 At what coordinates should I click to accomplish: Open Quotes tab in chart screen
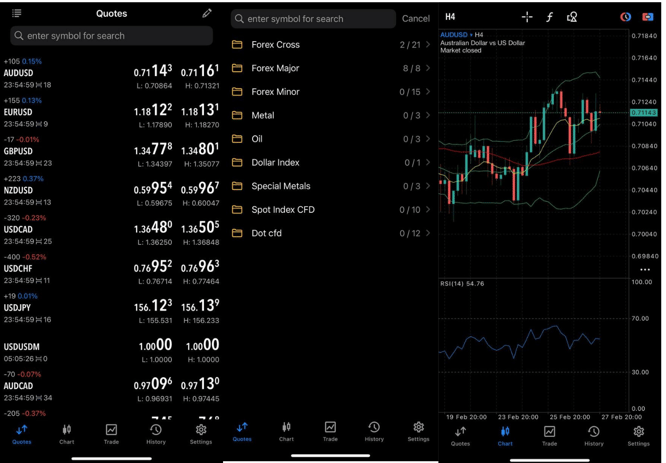coord(460,436)
